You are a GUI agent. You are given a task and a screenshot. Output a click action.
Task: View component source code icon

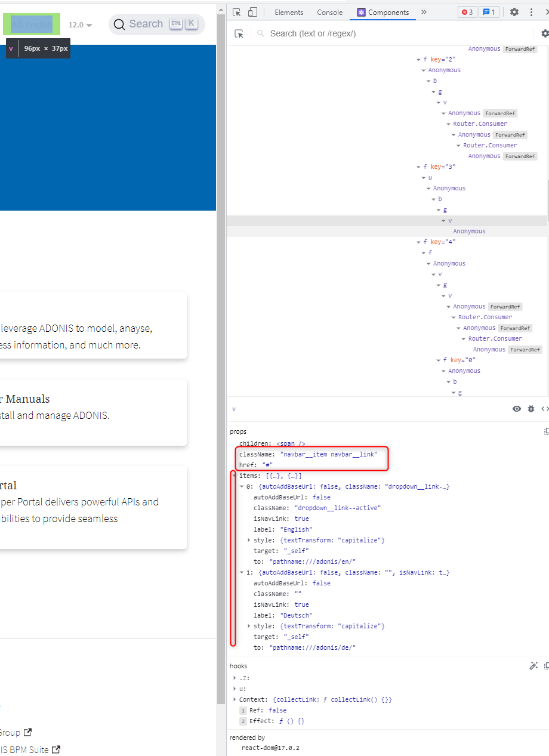(544, 409)
